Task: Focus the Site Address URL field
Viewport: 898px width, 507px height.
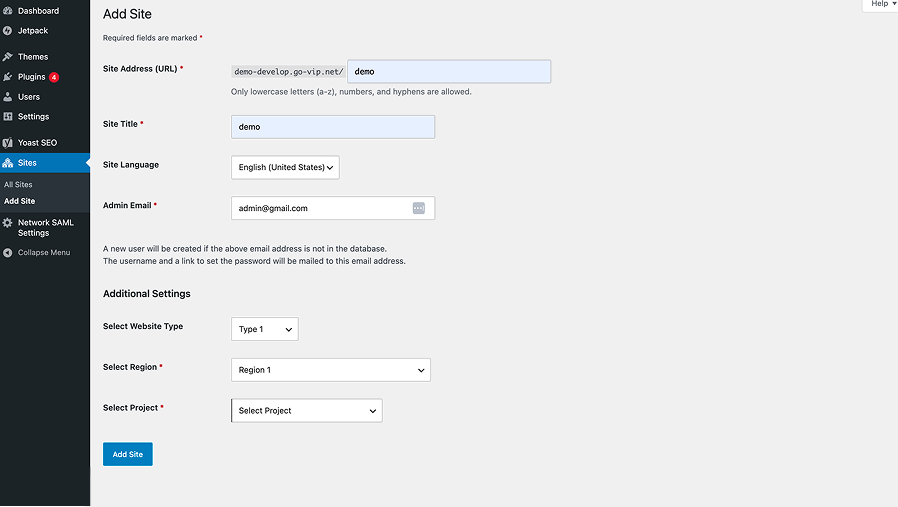Action: [449, 72]
